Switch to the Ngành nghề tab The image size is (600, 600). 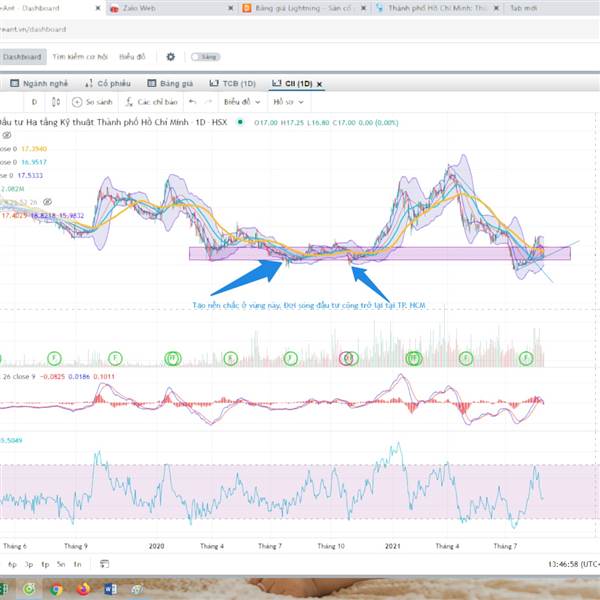click(39, 83)
